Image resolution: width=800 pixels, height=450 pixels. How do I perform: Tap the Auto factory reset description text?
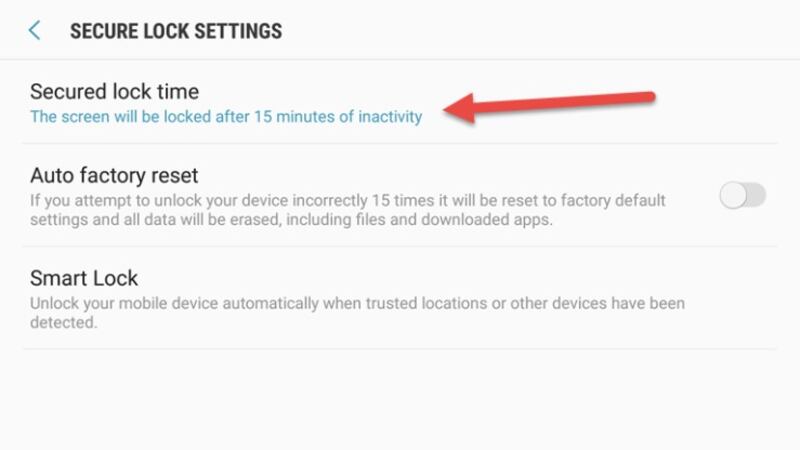tap(347, 210)
